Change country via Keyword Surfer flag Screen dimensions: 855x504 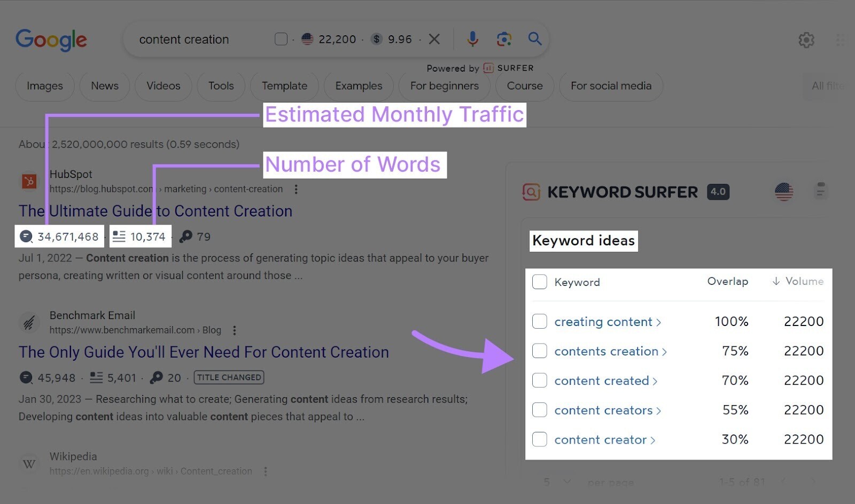(x=784, y=192)
